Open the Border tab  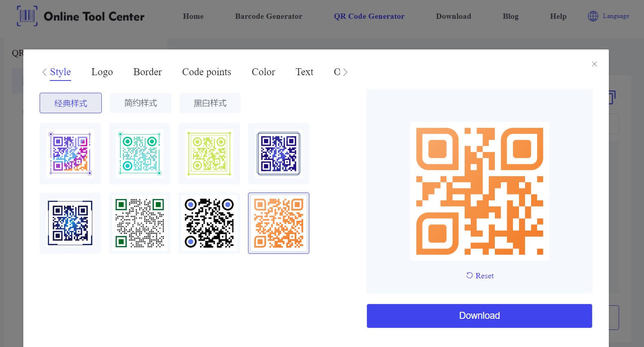(x=148, y=72)
